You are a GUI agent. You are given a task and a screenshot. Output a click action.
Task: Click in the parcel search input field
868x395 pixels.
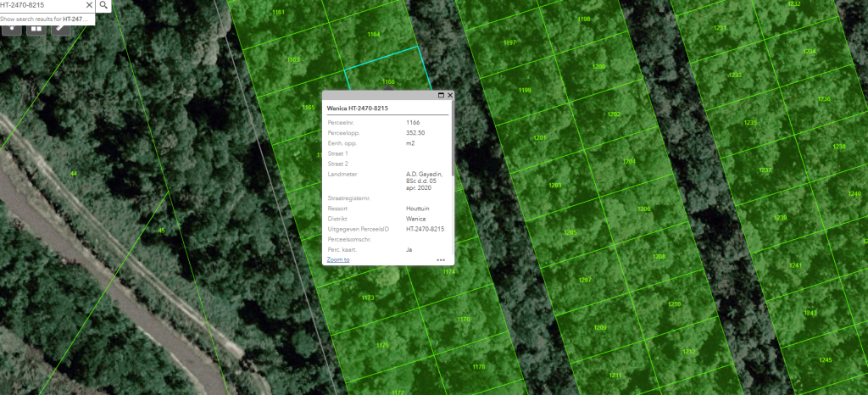point(38,5)
